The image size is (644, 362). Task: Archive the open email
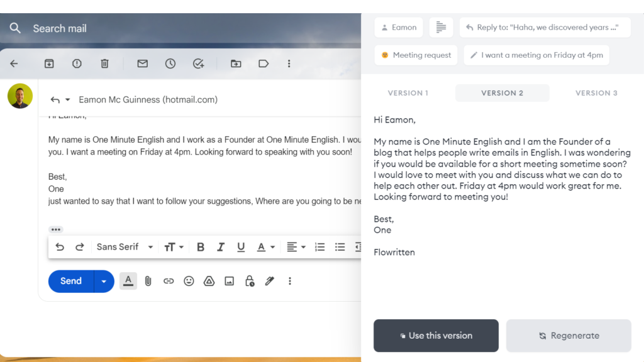[49, 63]
